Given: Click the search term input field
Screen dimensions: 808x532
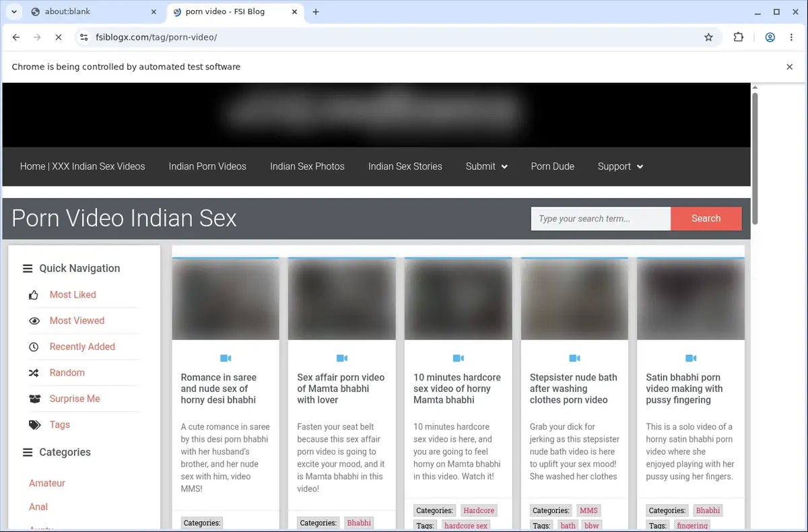Looking at the screenshot, I should click(601, 219).
